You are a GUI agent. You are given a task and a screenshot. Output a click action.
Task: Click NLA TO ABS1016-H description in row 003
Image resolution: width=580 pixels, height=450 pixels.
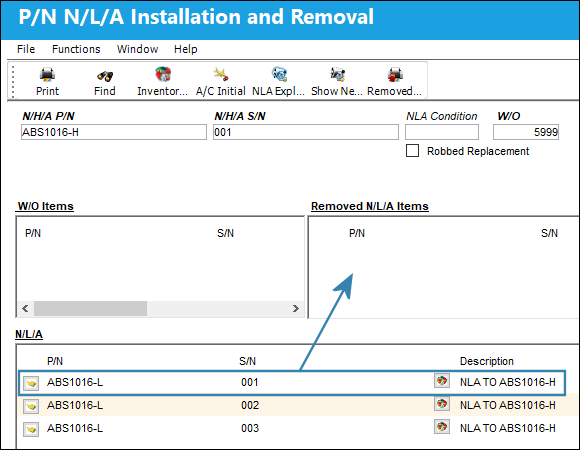508,428
